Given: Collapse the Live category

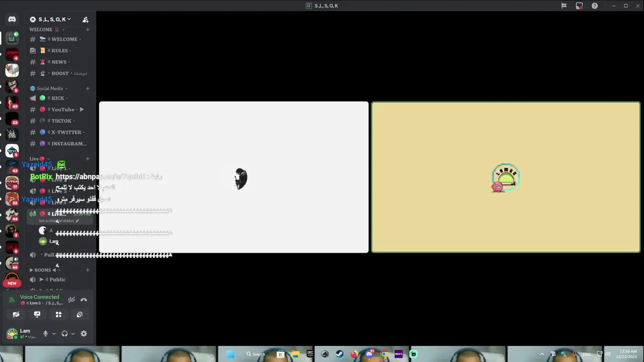Looking at the screenshot, I should 40,159.
